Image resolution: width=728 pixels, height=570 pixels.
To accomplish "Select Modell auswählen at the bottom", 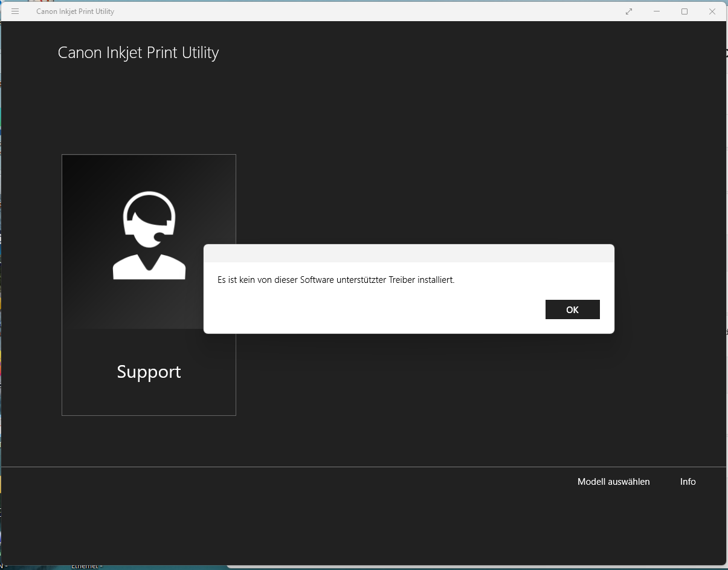I will (x=614, y=482).
